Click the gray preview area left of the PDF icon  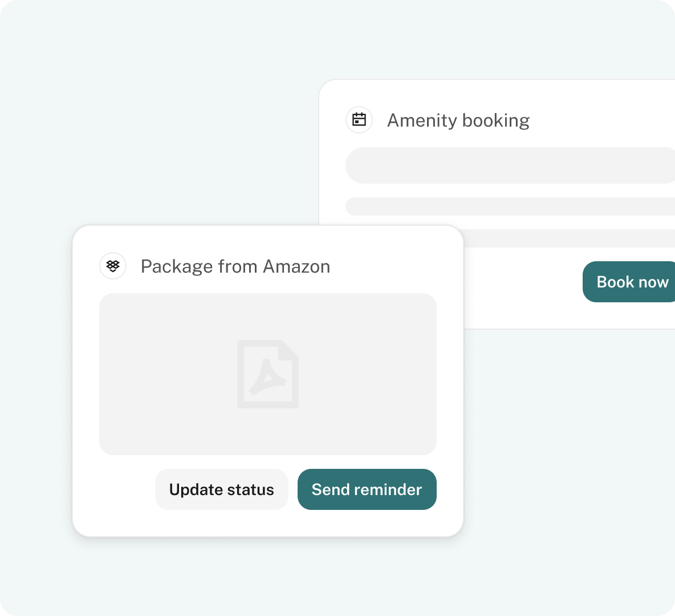[168, 374]
